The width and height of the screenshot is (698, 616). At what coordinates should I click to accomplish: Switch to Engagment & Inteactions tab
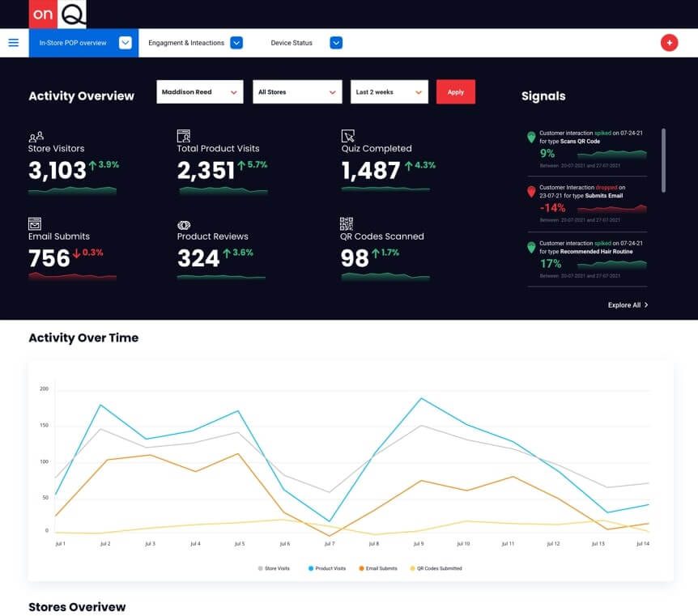pyautogui.click(x=194, y=43)
